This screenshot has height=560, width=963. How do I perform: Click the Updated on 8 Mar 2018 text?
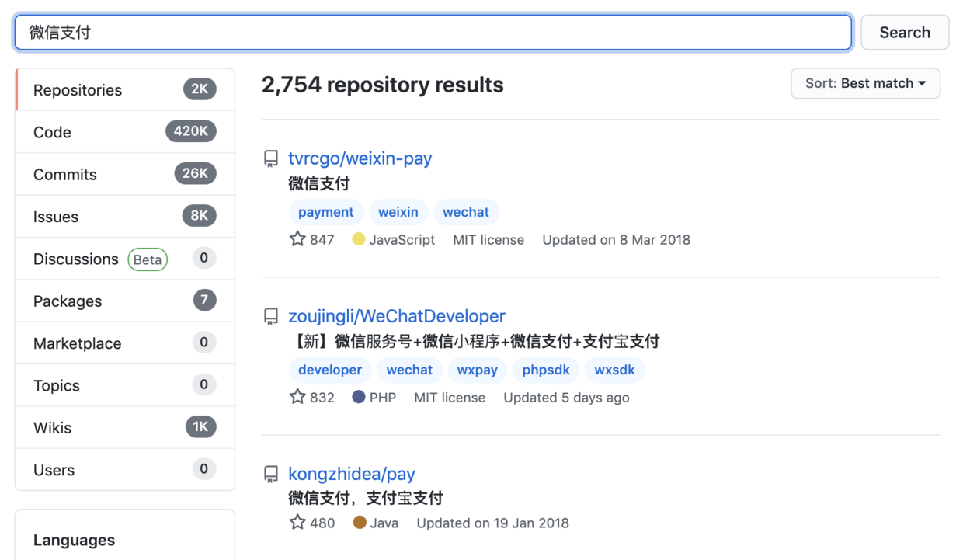616,240
